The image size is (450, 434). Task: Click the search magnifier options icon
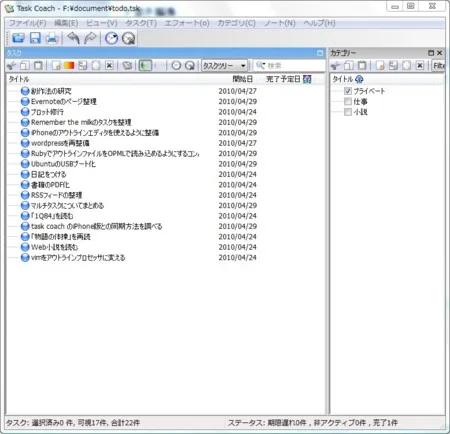[260, 65]
